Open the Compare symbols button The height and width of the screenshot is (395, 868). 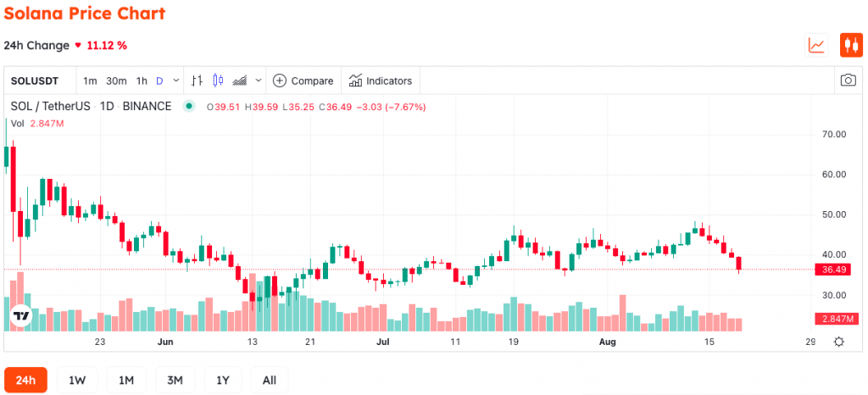coord(303,81)
